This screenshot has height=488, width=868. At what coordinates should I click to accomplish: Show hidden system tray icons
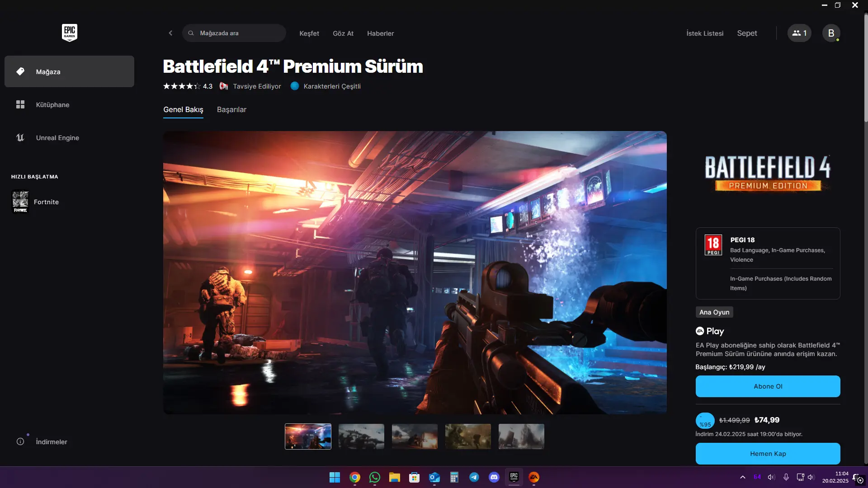point(743,477)
